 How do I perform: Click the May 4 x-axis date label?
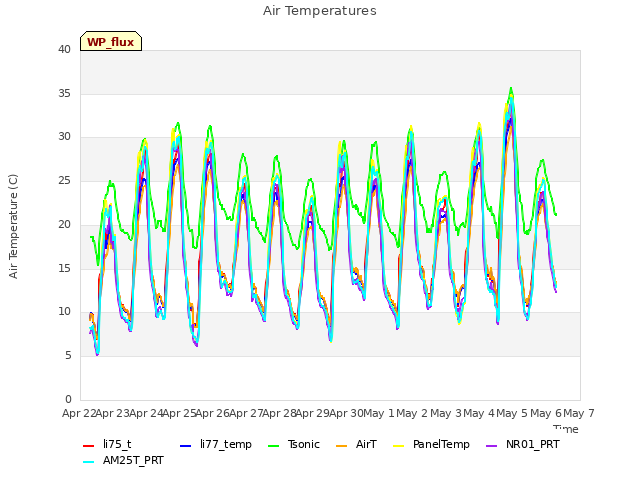(479, 413)
